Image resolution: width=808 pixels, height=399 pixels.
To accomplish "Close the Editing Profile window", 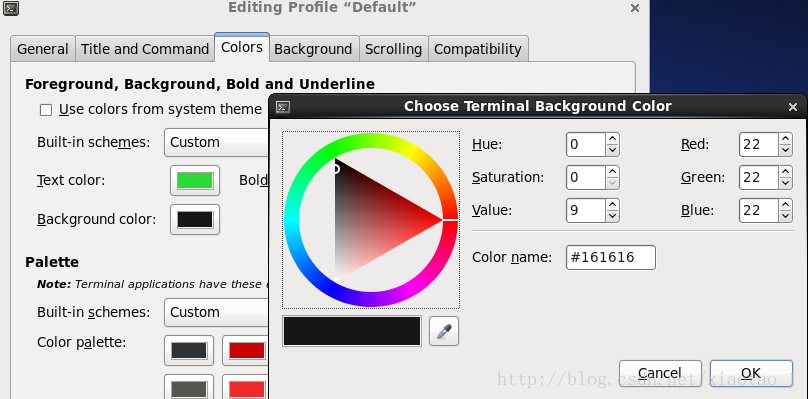I will [x=635, y=8].
